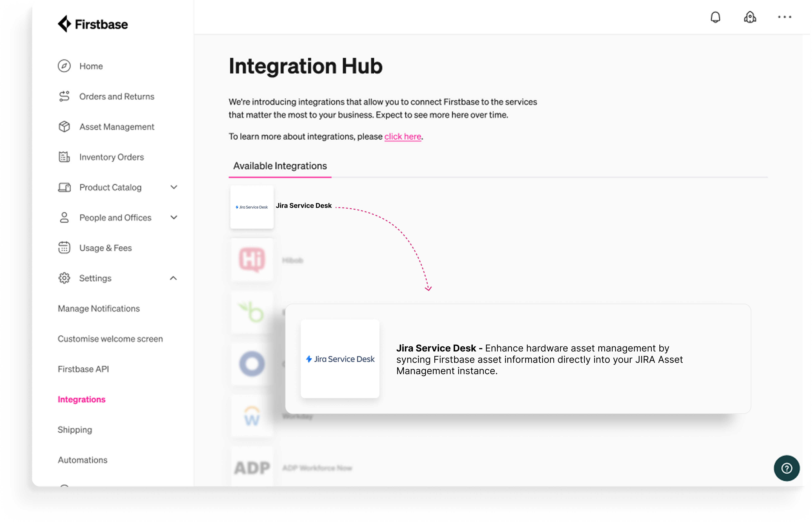812x522 pixels.
Task: Open notifications via the bell icon
Action: click(x=716, y=17)
